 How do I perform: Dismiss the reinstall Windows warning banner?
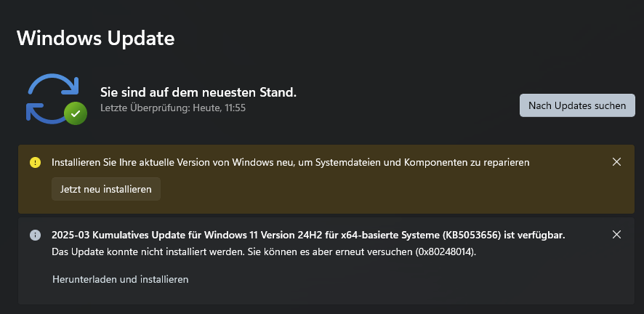point(616,162)
